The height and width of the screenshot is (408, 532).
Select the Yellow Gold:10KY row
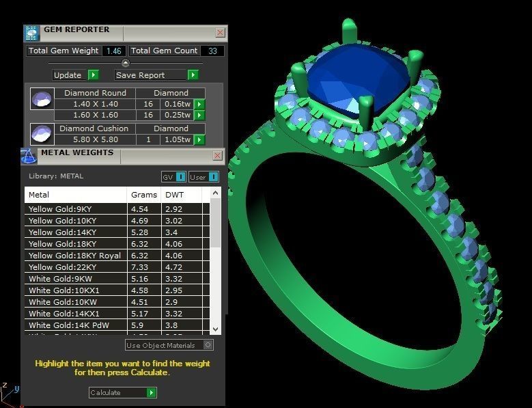117,221
